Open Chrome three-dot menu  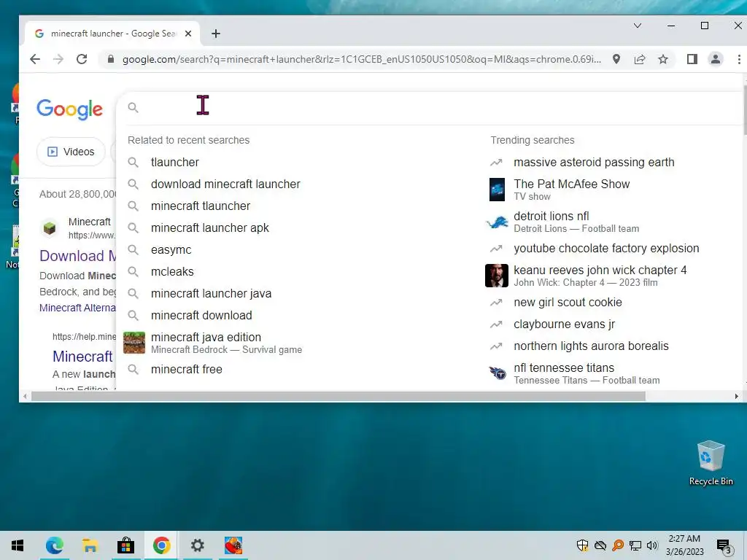(x=739, y=59)
